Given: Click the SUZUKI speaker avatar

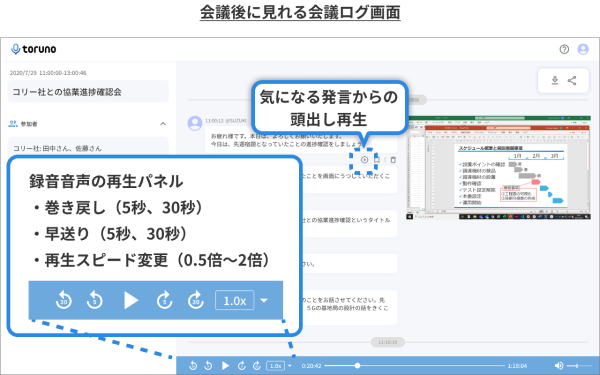Looking at the screenshot, I should coord(195,123).
